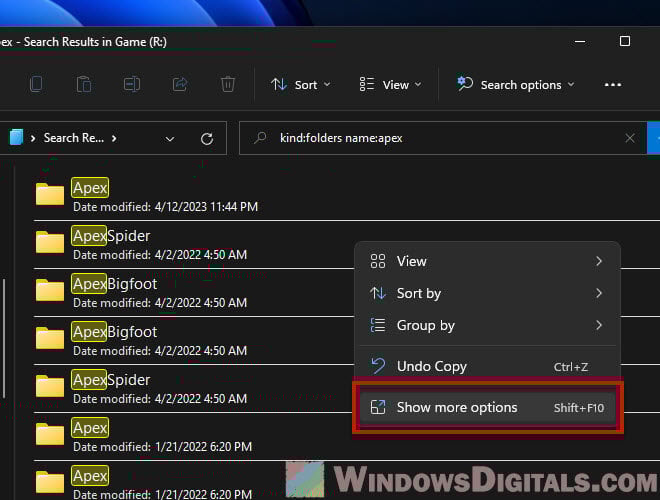Click the search box with kind:folders name:apex
This screenshot has width=660, height=500.
pyautogui.click(x=442, y=138)
